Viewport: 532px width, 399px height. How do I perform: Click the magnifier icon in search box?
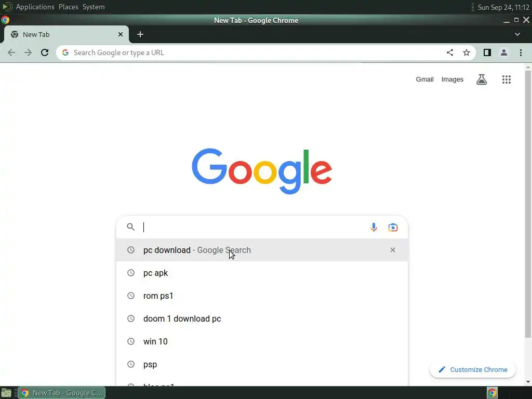[130, 227]
